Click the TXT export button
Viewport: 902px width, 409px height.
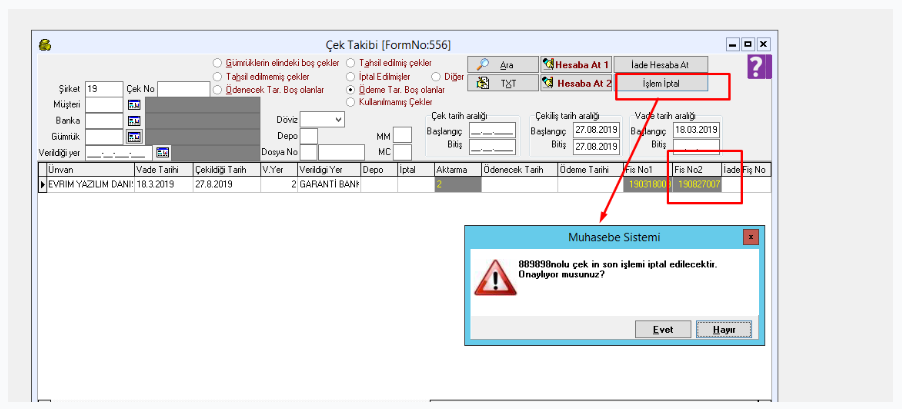tap(502, 83)
